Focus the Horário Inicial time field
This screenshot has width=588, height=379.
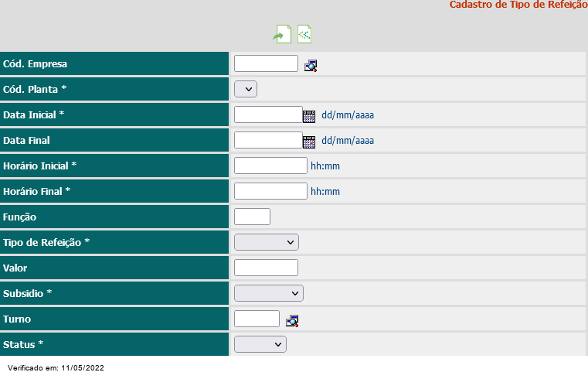[x=270, y=166]
